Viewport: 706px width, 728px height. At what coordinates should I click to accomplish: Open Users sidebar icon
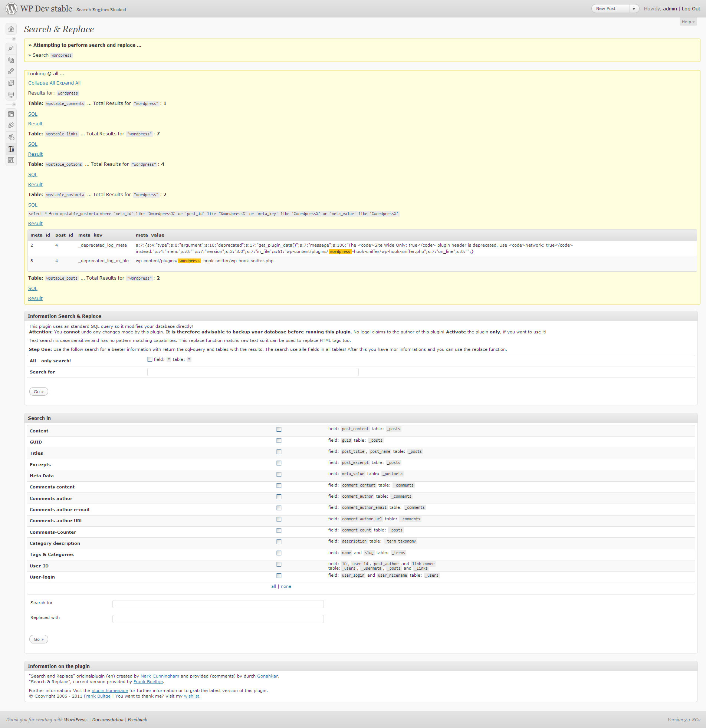click(x=11, y=137)
